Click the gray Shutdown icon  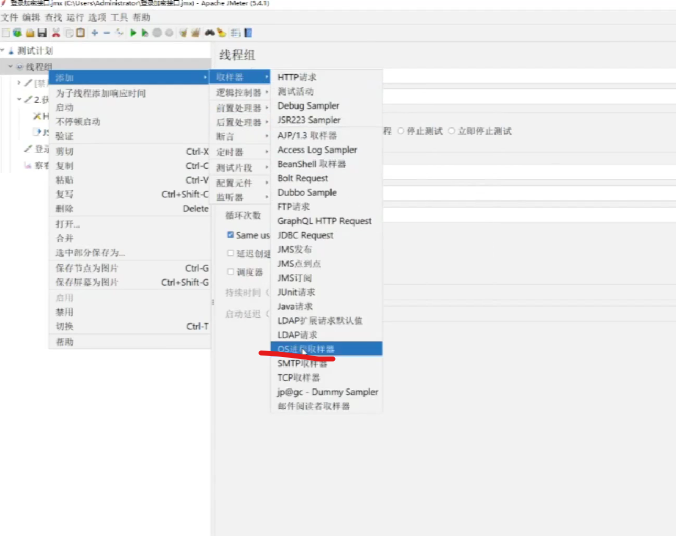click(169, 33)
